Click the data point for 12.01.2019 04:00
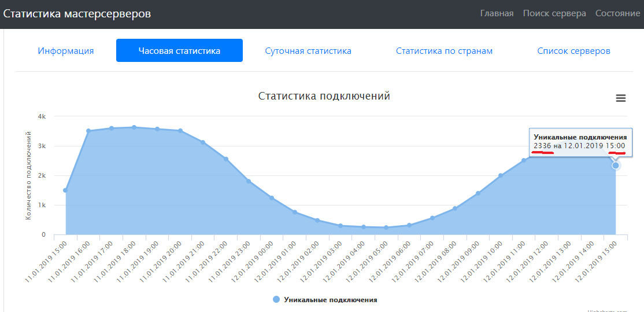The width and height of the screenshot is (644, 312). [363, 227]
